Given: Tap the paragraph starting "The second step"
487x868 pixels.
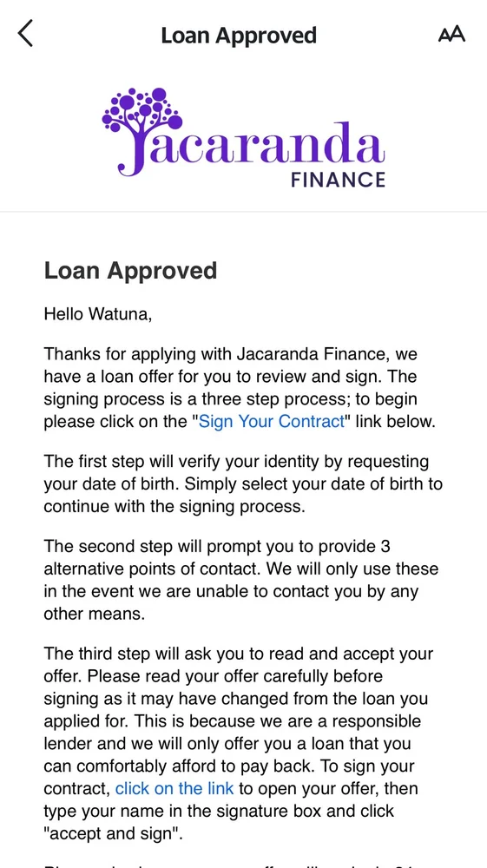Looking at the screenshot, I should (x=240, y=580).
